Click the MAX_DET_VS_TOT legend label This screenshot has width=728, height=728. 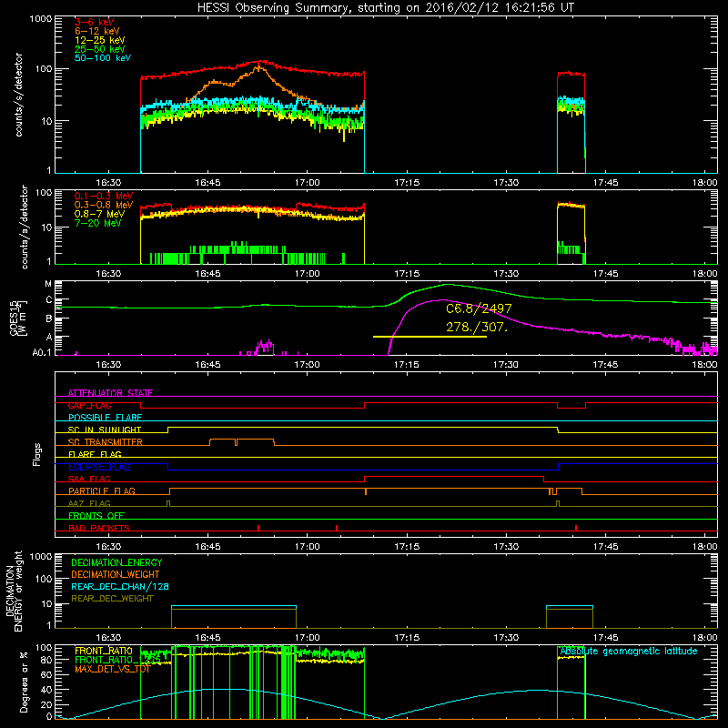(x=112, y=669)
